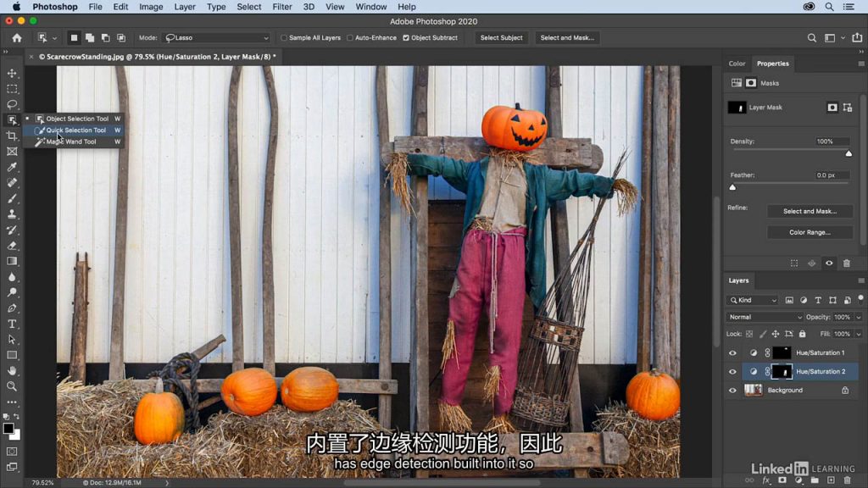The height and width of the screenshot is (488, 868).
Task: Select the History Brush tool
Action: (x=12, y=230)
